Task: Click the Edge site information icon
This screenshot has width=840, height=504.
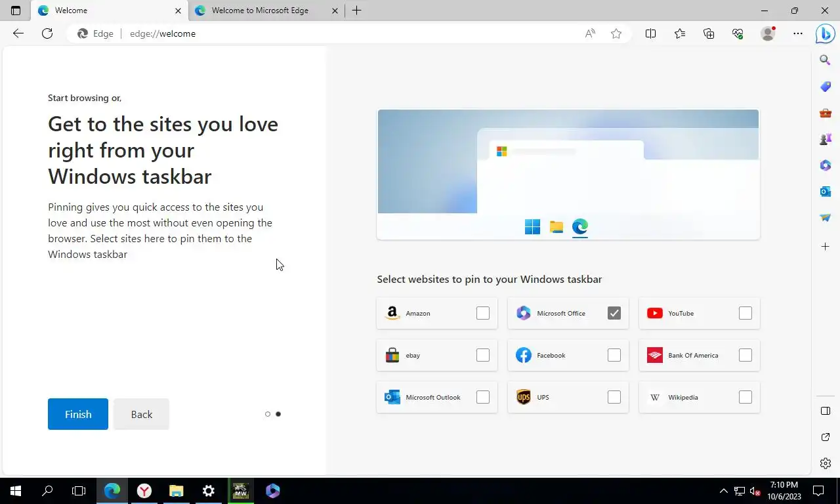Action: [x=95, y=33]
